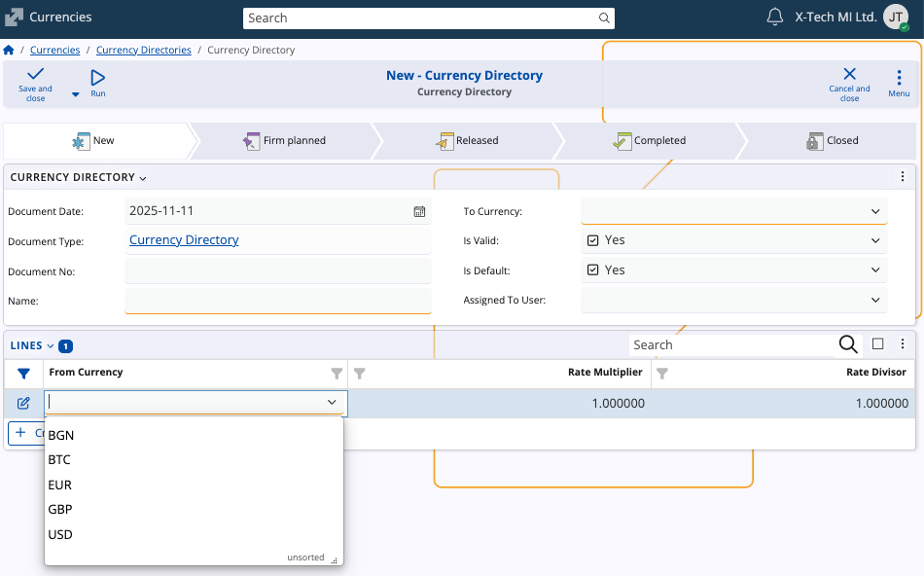Click the Name input field
924x576 pixels.
pyautogui.click(x=277, y=301)
